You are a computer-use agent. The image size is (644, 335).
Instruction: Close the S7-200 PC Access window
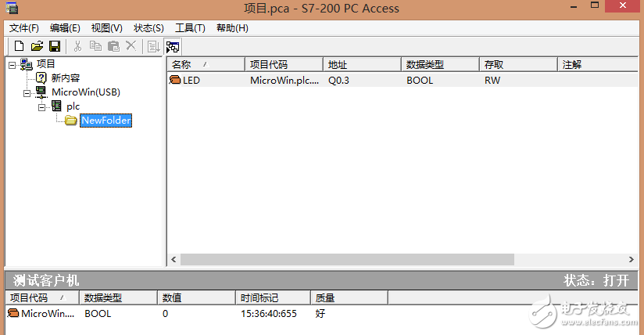click(x=623, y=5)
